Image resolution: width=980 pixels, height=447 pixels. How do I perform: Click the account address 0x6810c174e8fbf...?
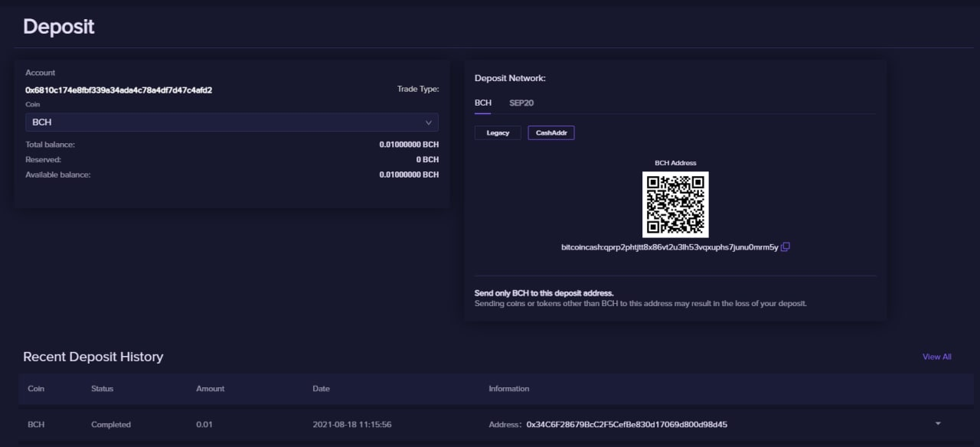coord(119,90)
